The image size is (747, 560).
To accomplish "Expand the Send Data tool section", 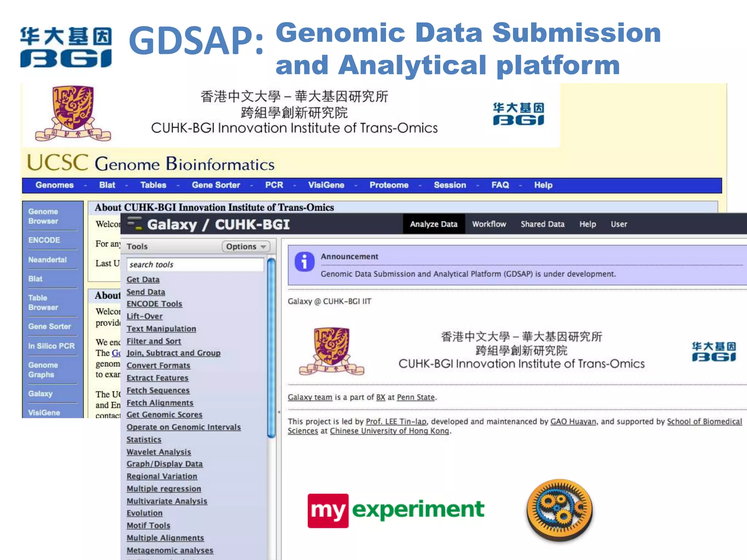I will 146,292.
